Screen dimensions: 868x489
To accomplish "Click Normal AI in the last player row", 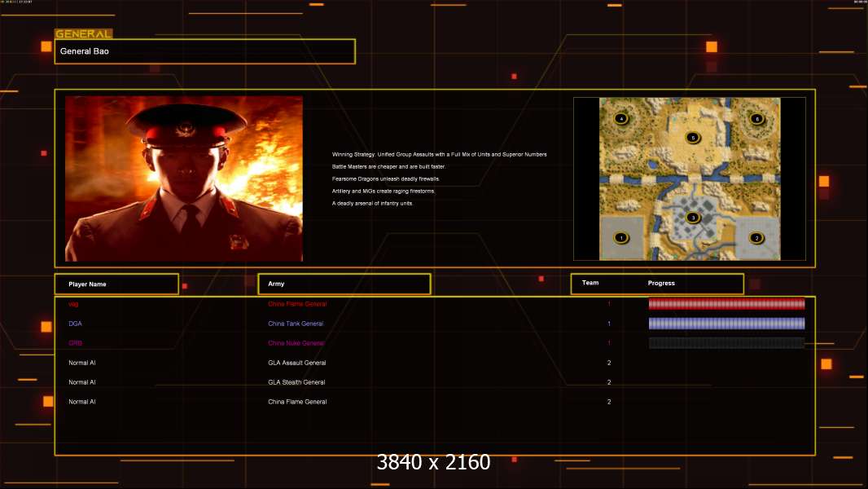I will [x=82, y=402].
